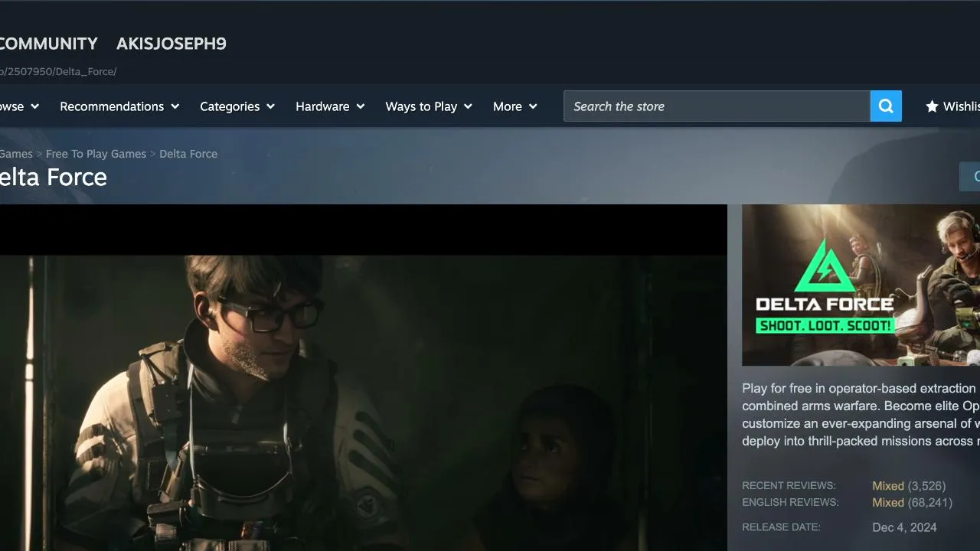Go to the COMMUNITY tab
Viewport: 980px width, 551px height.
(x=49, y=44)
